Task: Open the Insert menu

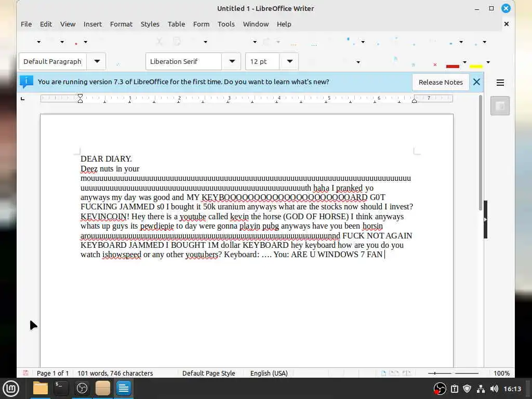Action: click(92, 24)
